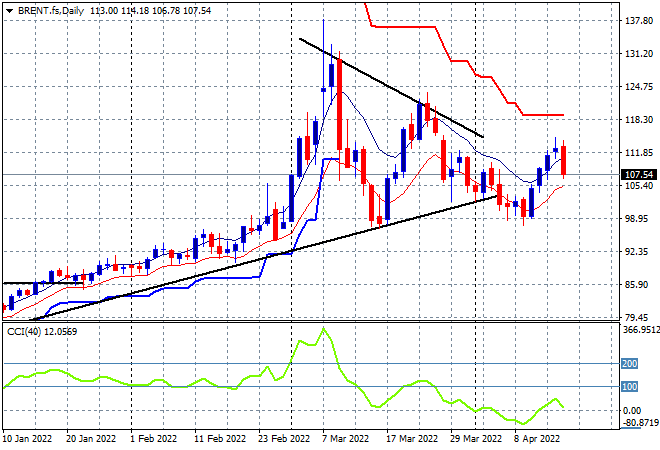Click the 7 Mar 2022 date label
660x450 pixels.
346,439
